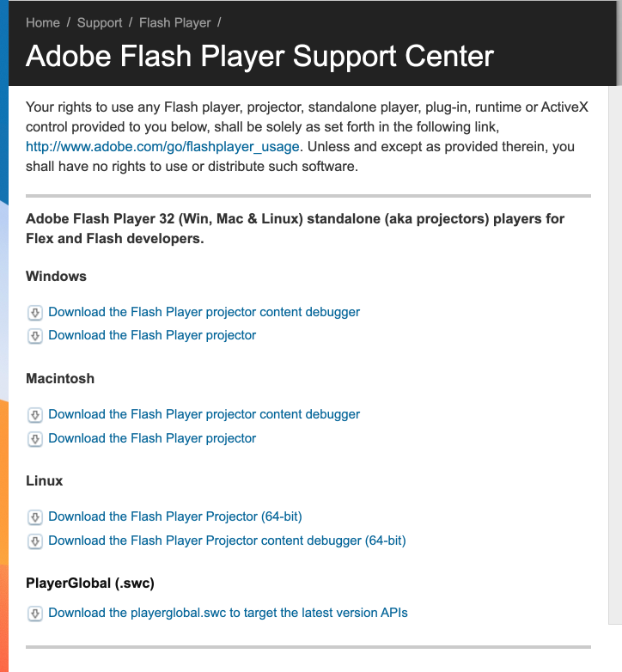Open the adobe.com flashplayer_usage link
This screenshot has height=672, width=622.
point(163,147)
